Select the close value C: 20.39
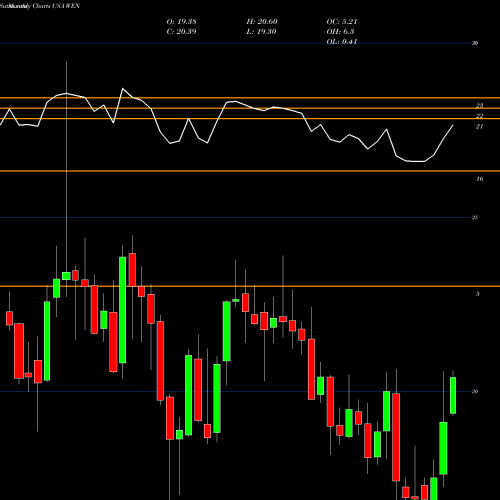 click(x=181, y=32)
